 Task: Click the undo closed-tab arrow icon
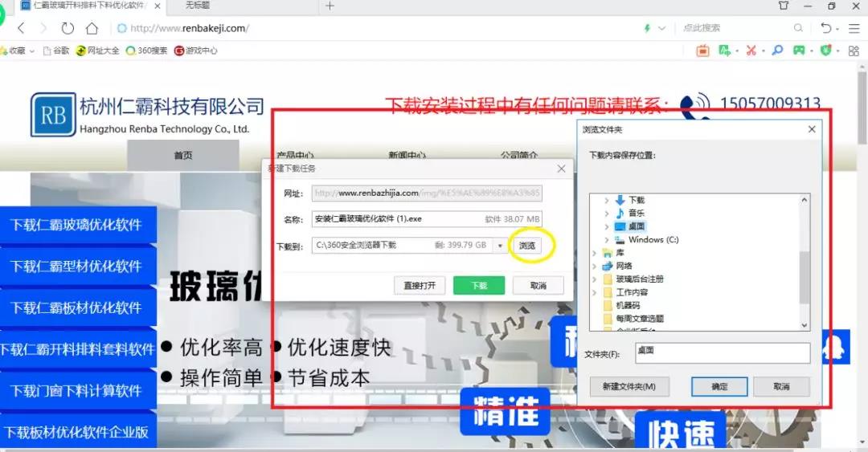pyautogui.click(x=826, y=27)
